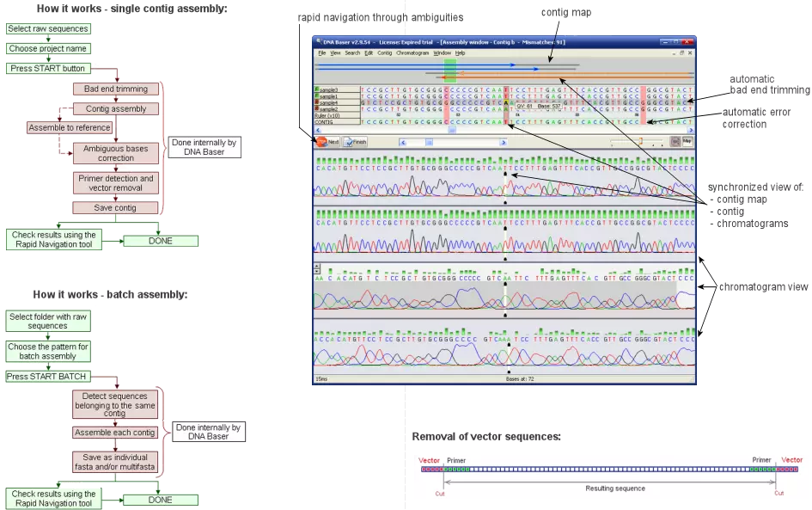The height and width of the screenshot is (510, 812).
Task: Select the sample4 sequence row label
Action: point(337,102)
